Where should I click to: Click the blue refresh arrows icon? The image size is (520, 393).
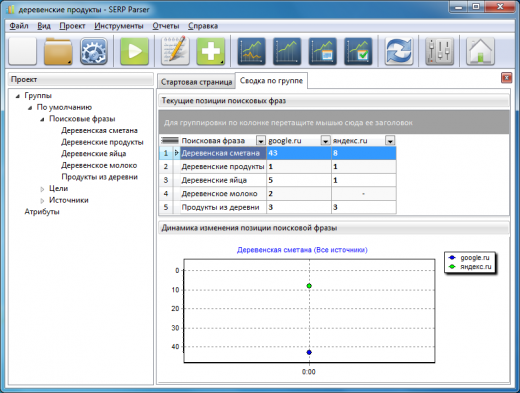pos(399,51)
